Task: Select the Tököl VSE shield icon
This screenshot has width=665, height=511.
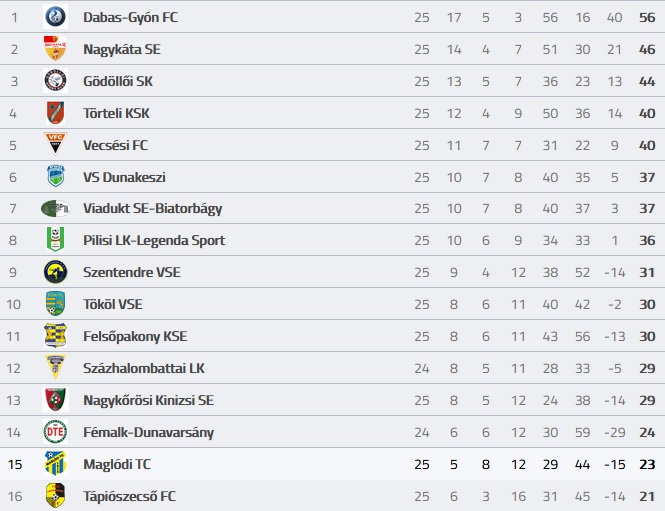Action: pos(55,304)
